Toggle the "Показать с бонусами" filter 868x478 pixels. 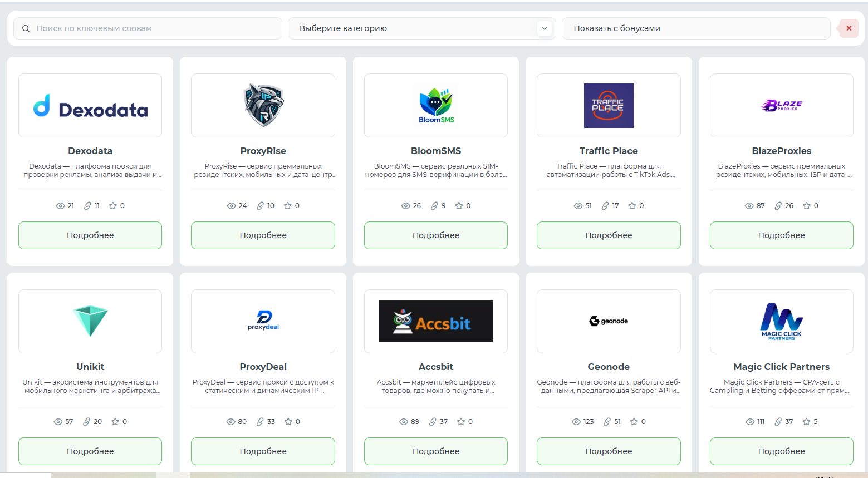click(696, 28)
